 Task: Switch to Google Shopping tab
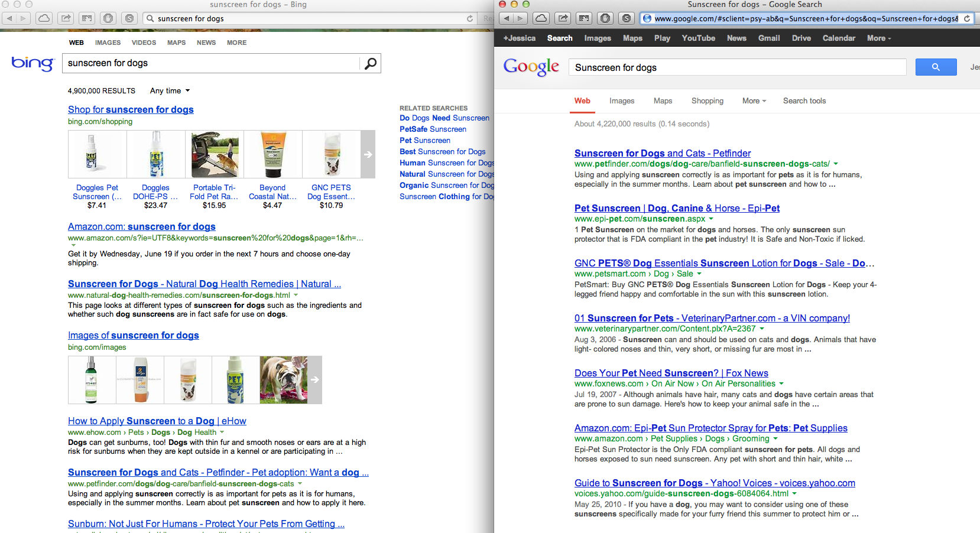pyautogui.click(x=708, y=101)
